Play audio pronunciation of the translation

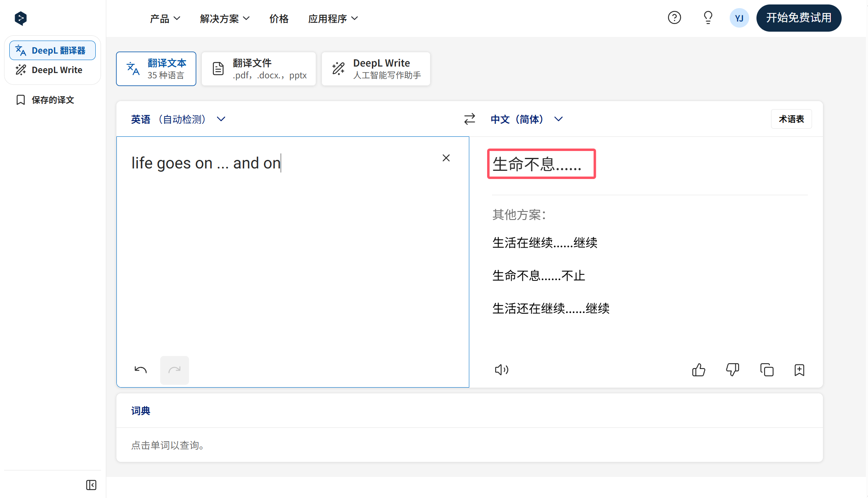(x=501, y=370)
